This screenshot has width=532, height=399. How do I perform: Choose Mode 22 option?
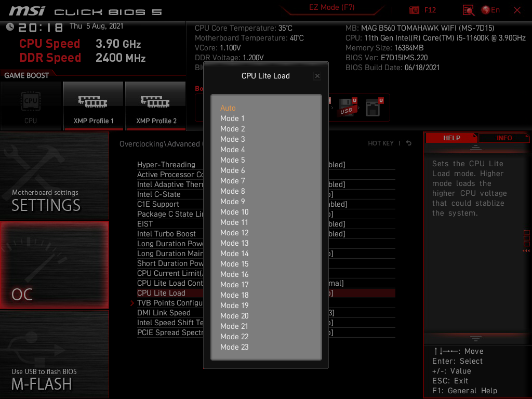(x=234, y=337)
